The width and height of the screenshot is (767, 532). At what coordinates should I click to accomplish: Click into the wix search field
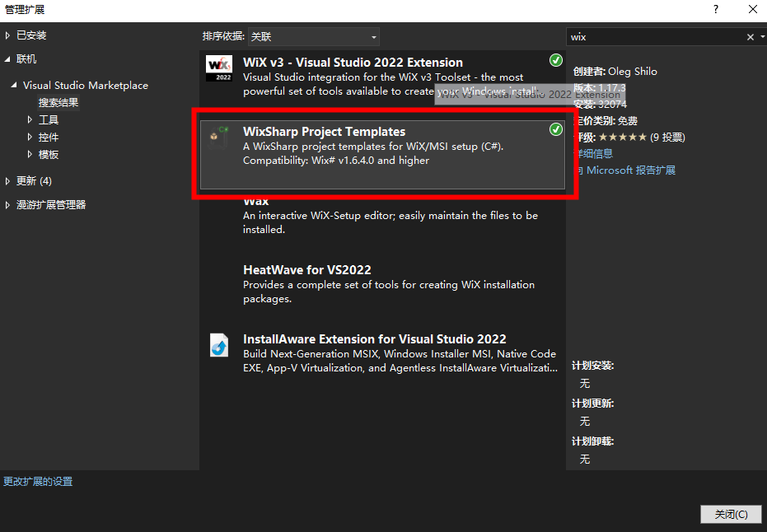pos(656,37)
